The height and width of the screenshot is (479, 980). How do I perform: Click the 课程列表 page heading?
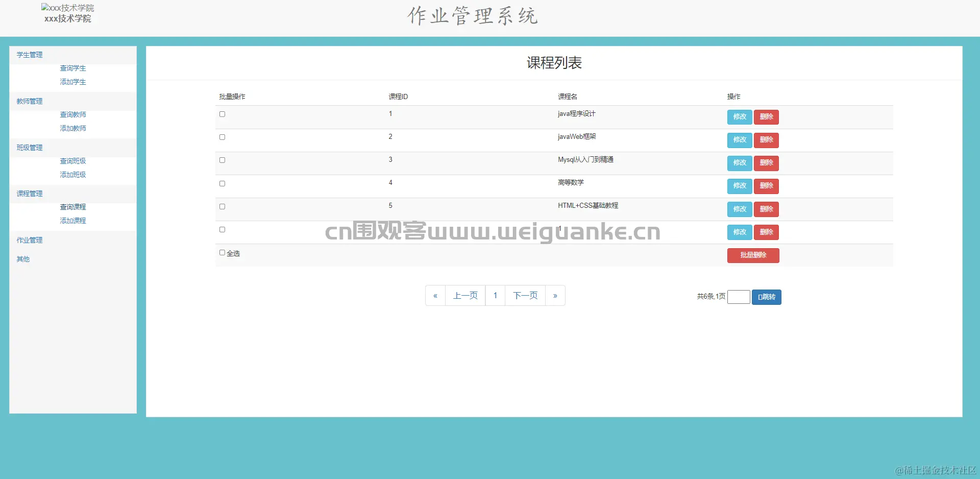pos(554,63)
